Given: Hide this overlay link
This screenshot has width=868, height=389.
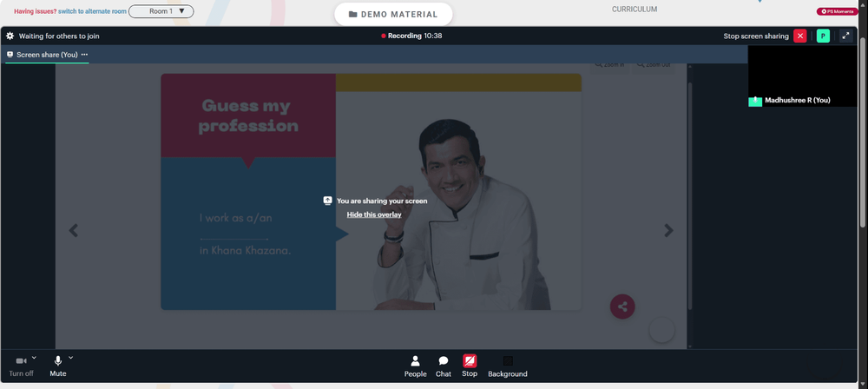Looking at the screenshot, I should (x=374, y=214).
